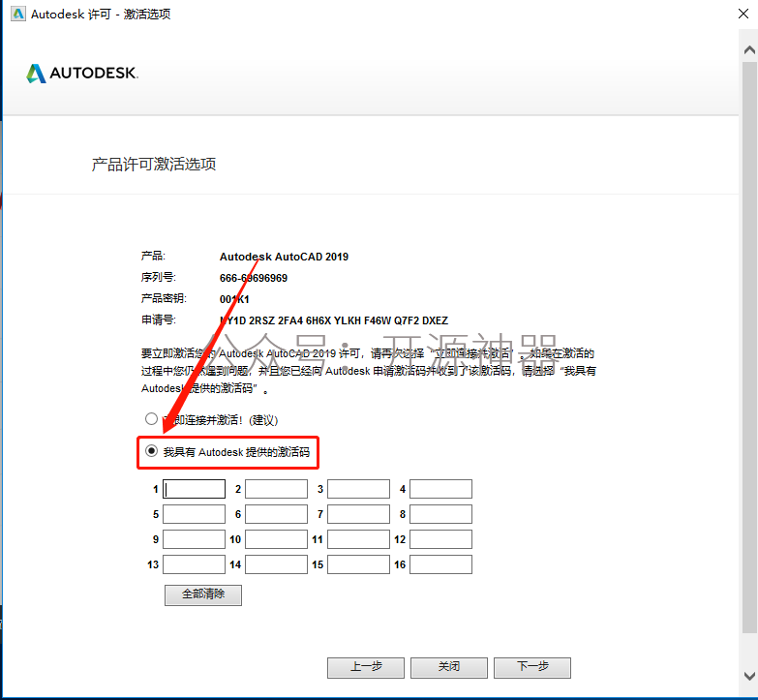Click the 序列号 label
Viewport: 758px width, 700px height.
click(159, 277)
